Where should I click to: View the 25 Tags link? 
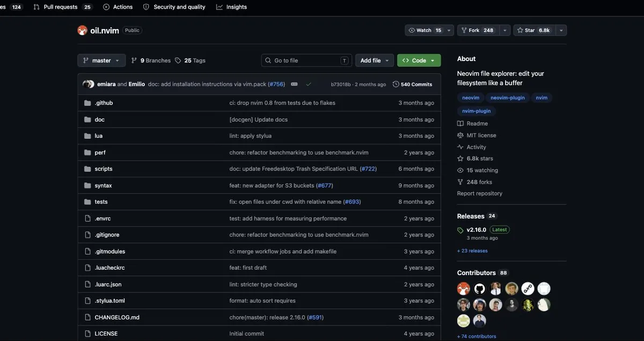(190, 61)
